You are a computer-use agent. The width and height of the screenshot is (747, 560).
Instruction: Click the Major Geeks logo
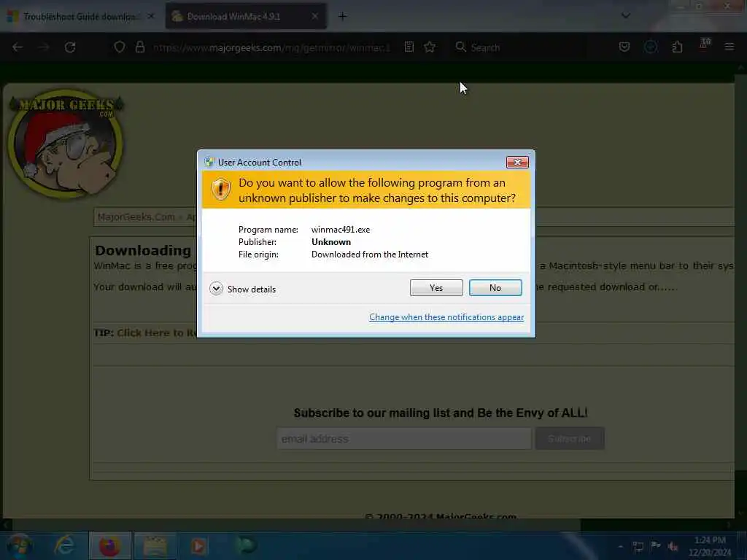point(66,144)
